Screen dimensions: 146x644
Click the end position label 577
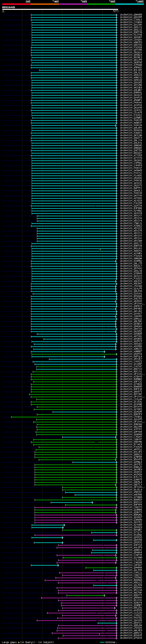(115, 11)
